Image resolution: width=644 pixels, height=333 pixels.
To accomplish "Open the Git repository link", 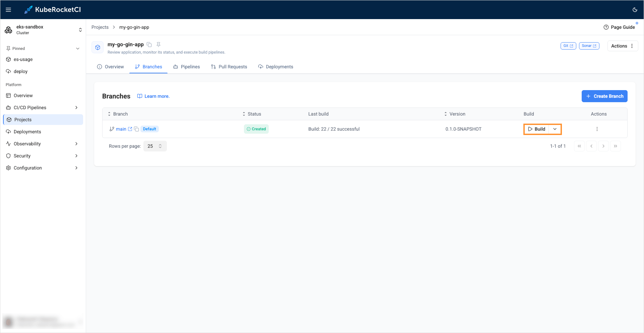I will point(568,46).
